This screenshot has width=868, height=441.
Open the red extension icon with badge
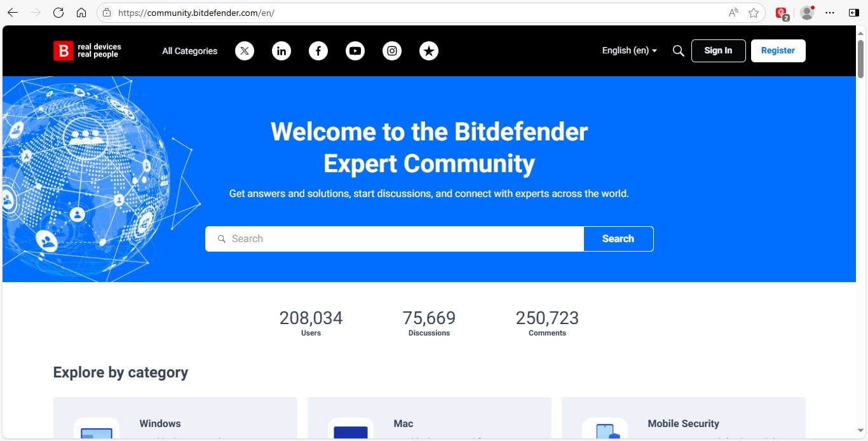pos(782,13)
